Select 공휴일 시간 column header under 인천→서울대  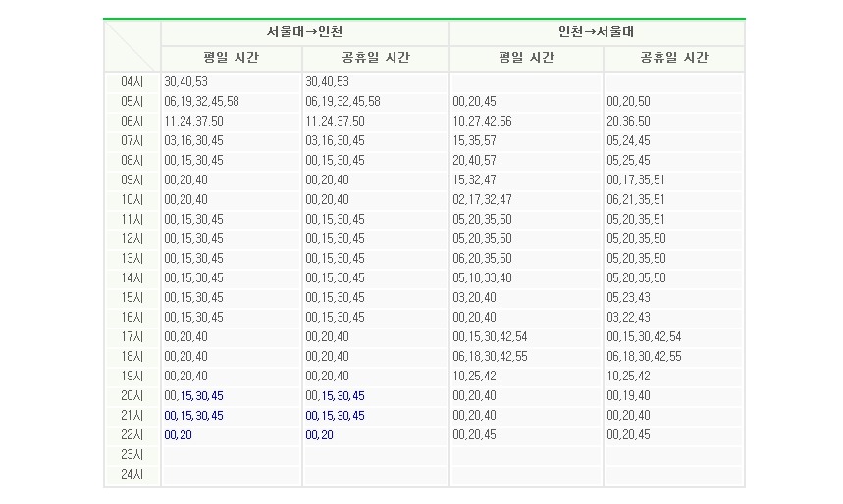coord(673,58)
